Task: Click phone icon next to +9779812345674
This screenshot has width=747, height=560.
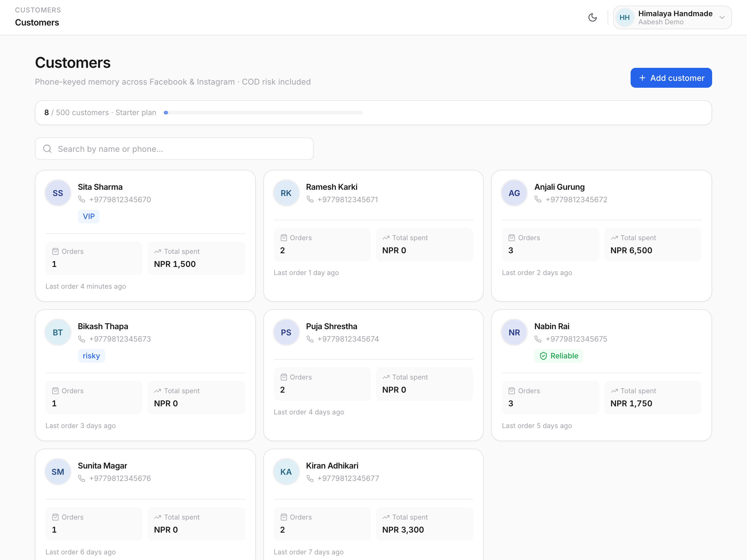Action: click(310, 339)
